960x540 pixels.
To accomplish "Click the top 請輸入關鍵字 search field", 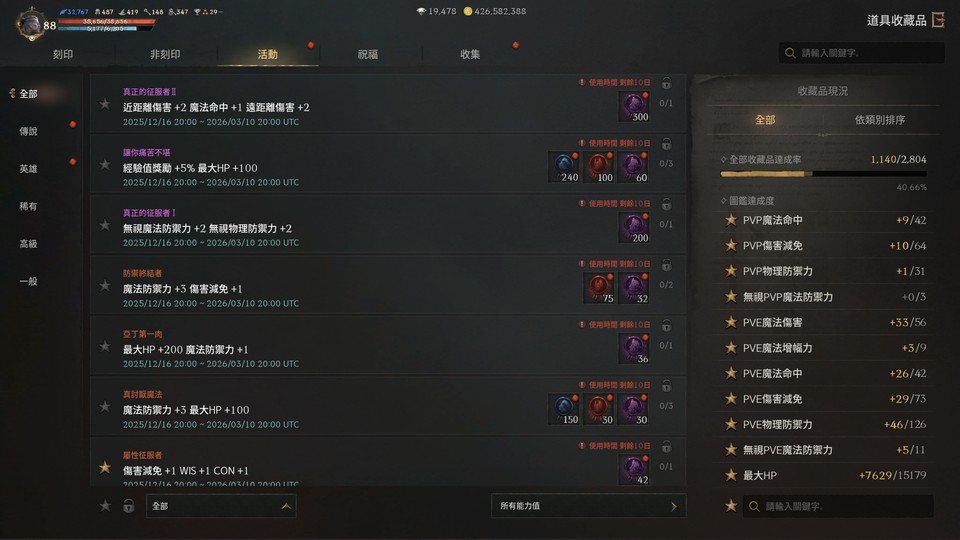I will [x=861, y=53].
